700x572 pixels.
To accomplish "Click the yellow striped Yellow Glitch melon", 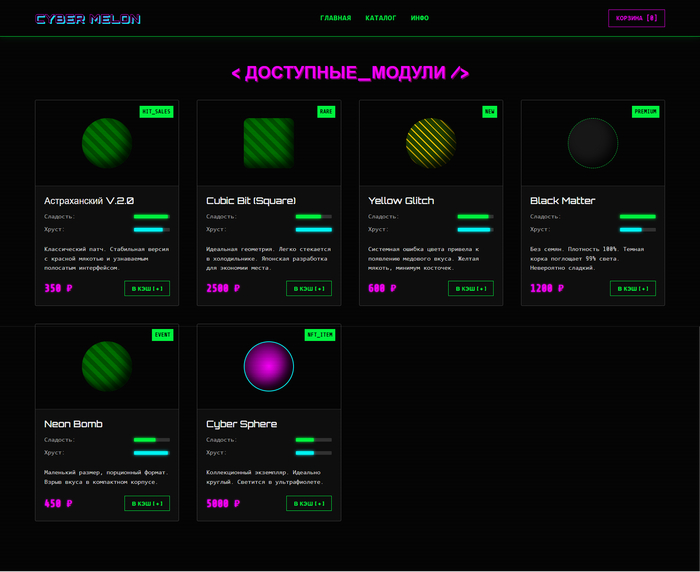I will tap(431, 143).
